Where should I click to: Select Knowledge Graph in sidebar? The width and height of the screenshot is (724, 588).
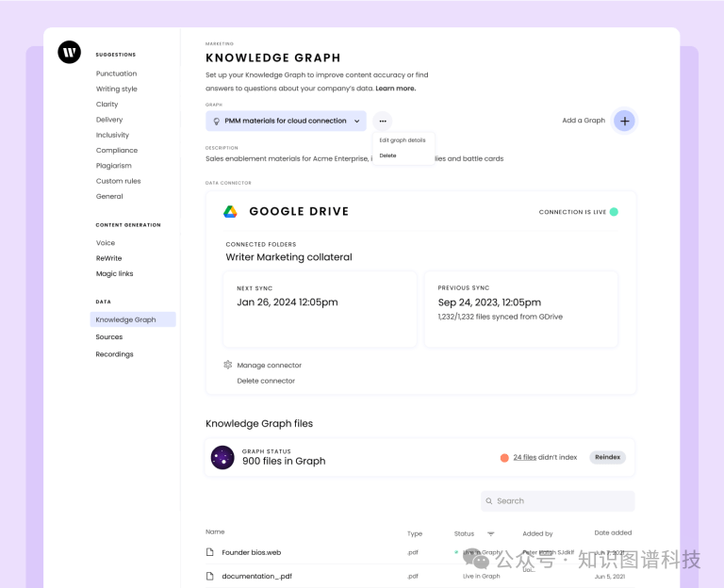click(133, 319)
